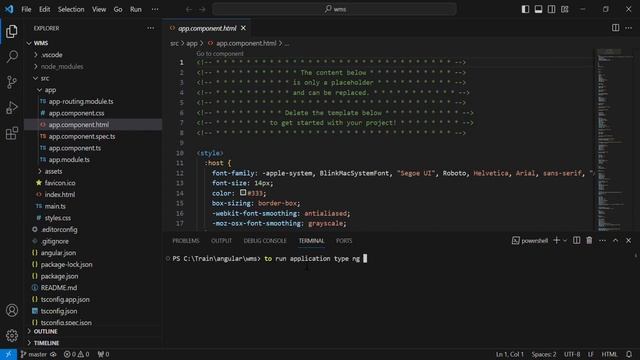Switch to the OUTPUT panel tab
Screen dimensions: 640x360
pyautogui.click(x=221, y=241)
